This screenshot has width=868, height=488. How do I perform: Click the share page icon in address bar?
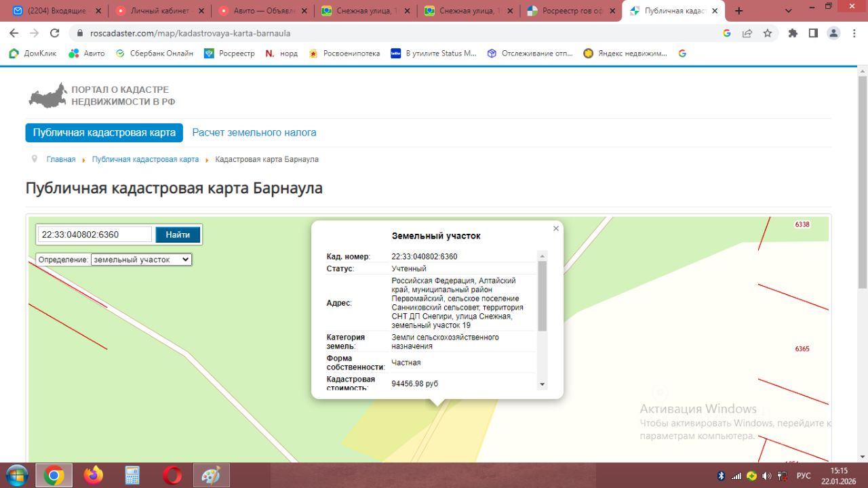(747, 33)
